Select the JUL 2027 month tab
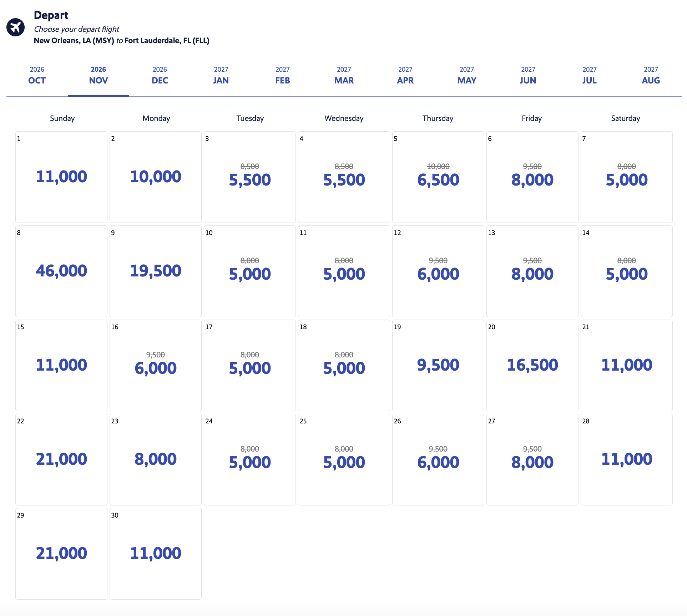 pos(590,76)
